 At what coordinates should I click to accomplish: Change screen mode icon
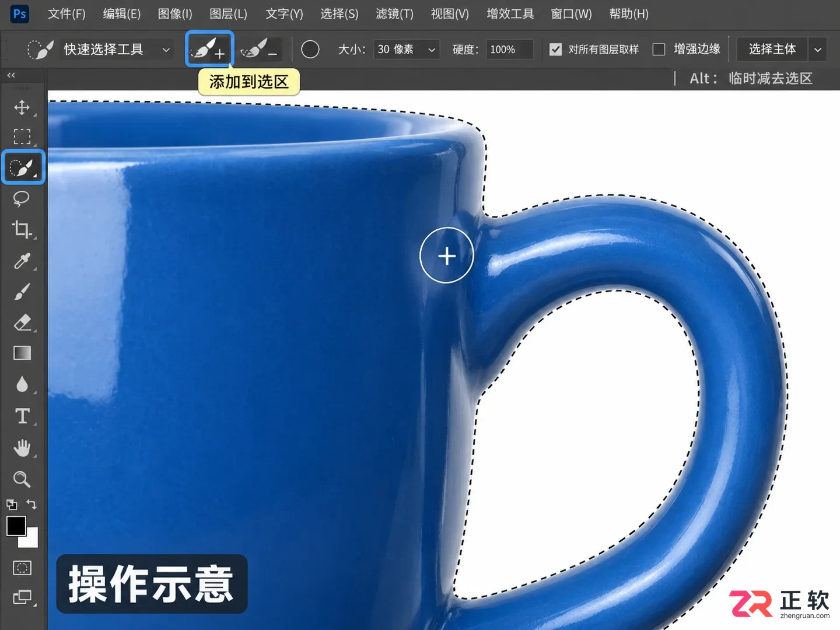click(x=22, y=597)
